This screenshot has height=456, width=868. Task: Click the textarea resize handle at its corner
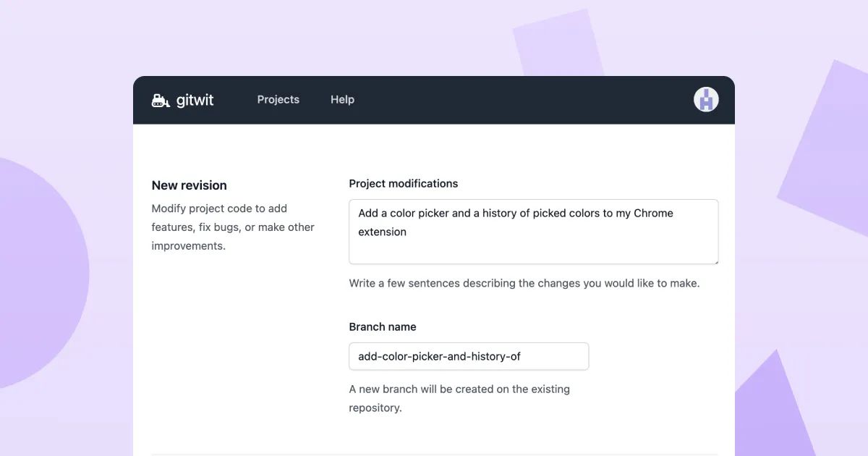pos(715,262)
